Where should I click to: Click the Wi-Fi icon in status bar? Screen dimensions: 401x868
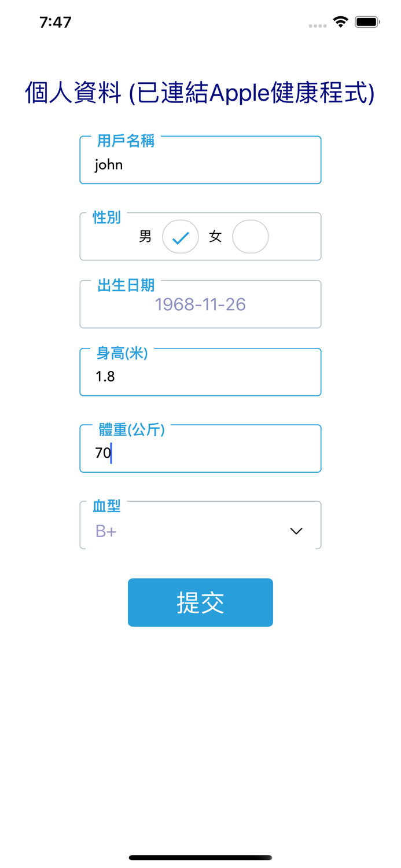[x=340, y=21]
